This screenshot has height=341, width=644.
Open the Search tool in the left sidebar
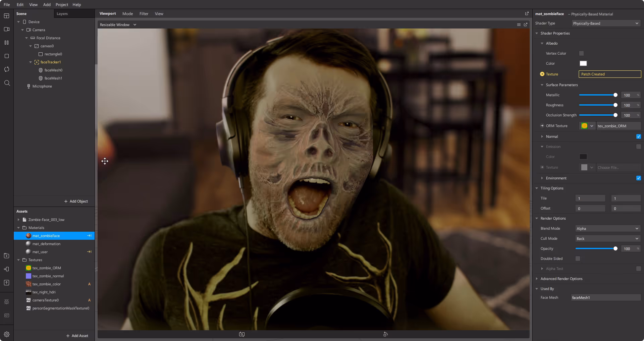pyautogui.click(x=7, y=83)
